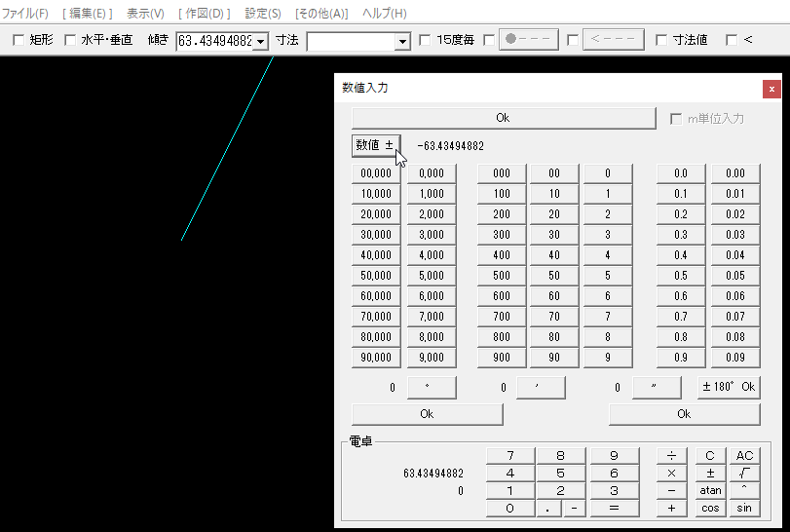Open the 編集(E) menu
Screen dimensions: 790x532
click(87, 13)
